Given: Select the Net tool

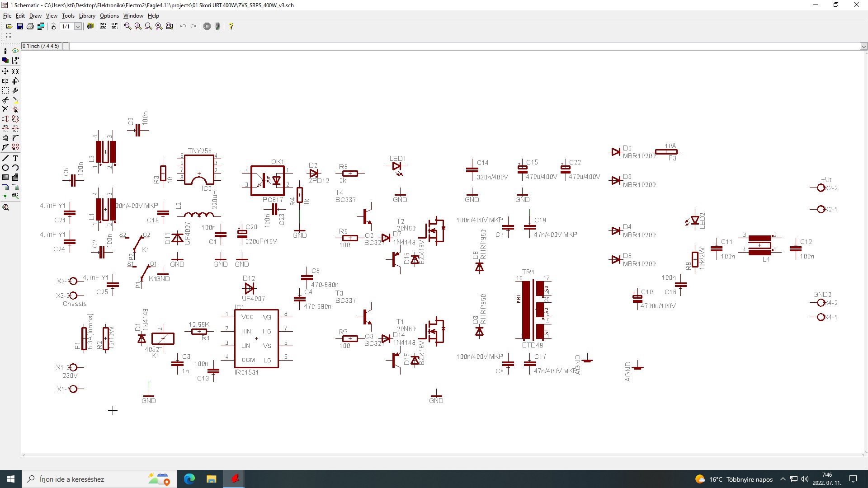Looking at the screenshot, I should click(x=15, y=187).
